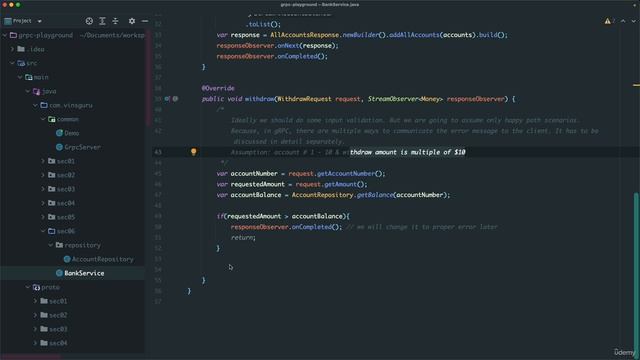Select opened file locate target icon
This screenshot has width=640, height=360.
[89, 21]
